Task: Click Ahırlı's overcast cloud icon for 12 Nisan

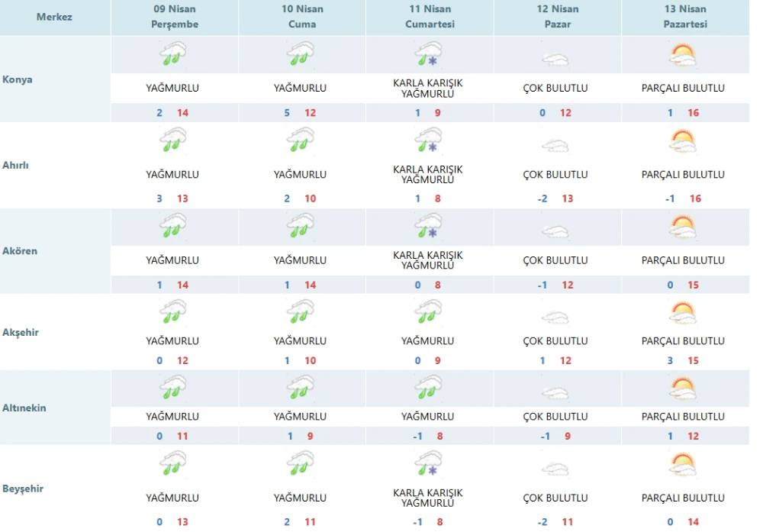Action: coord(555,145)
